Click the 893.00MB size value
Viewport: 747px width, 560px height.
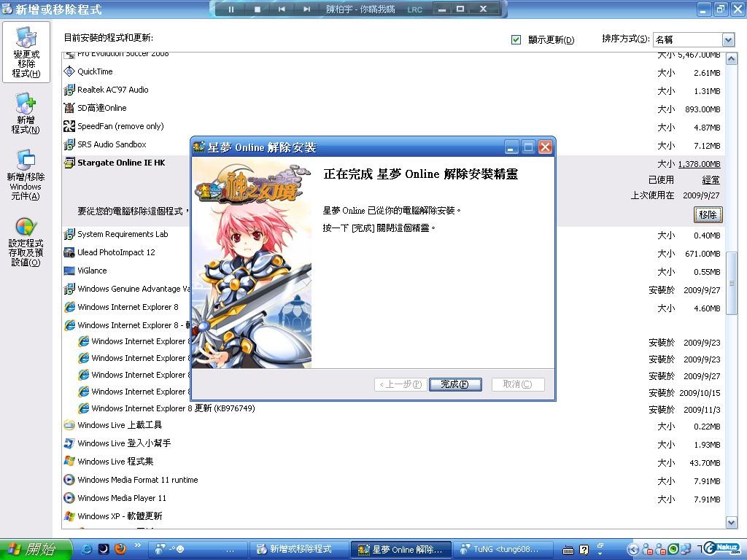[x=703, y=109]
